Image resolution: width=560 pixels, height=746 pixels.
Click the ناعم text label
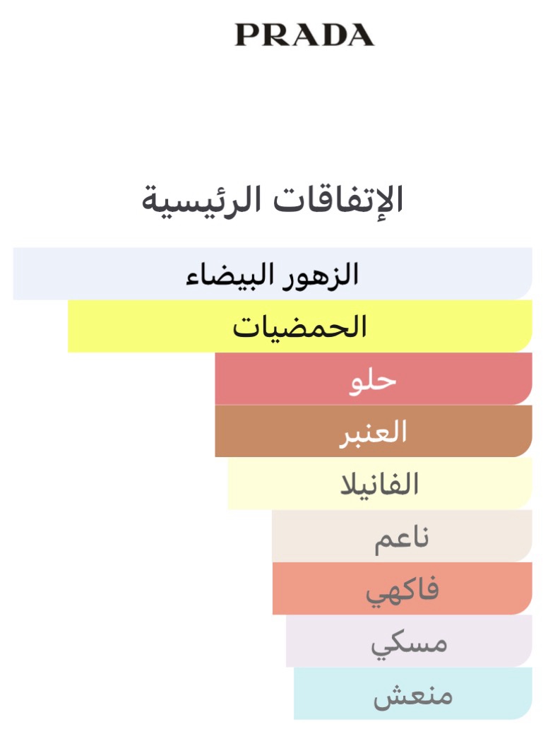402,537
